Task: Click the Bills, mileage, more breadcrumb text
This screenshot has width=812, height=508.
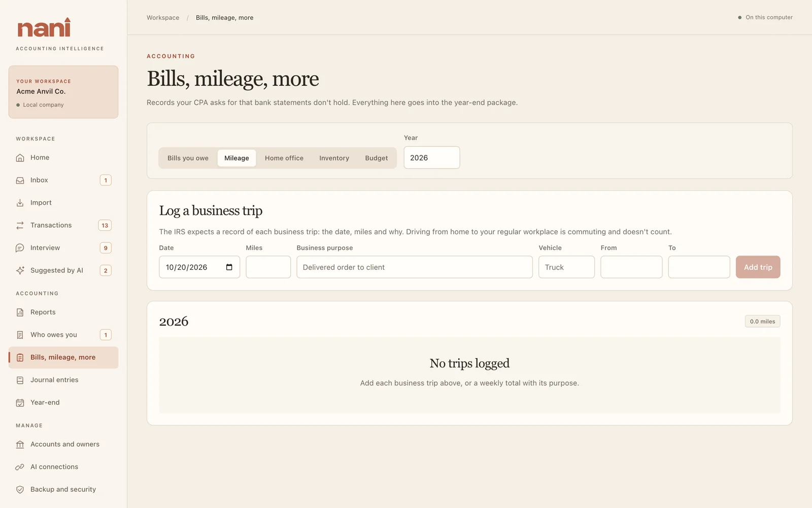Action: click(225, 18)
